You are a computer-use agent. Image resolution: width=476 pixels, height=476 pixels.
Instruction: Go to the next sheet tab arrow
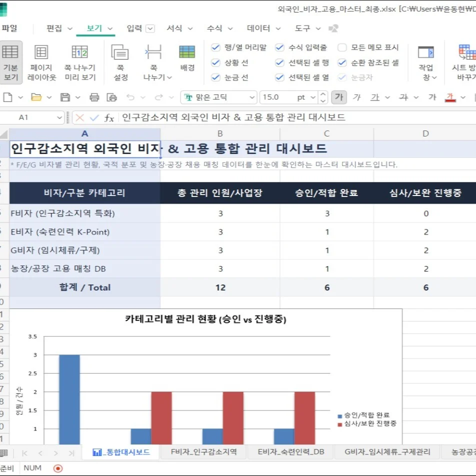(x=55, y=453)
